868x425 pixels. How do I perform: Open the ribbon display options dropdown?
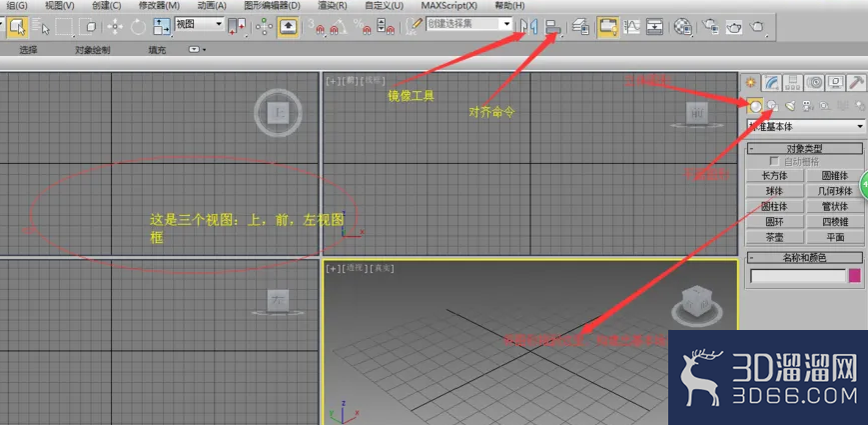click(x=197, y=50)
